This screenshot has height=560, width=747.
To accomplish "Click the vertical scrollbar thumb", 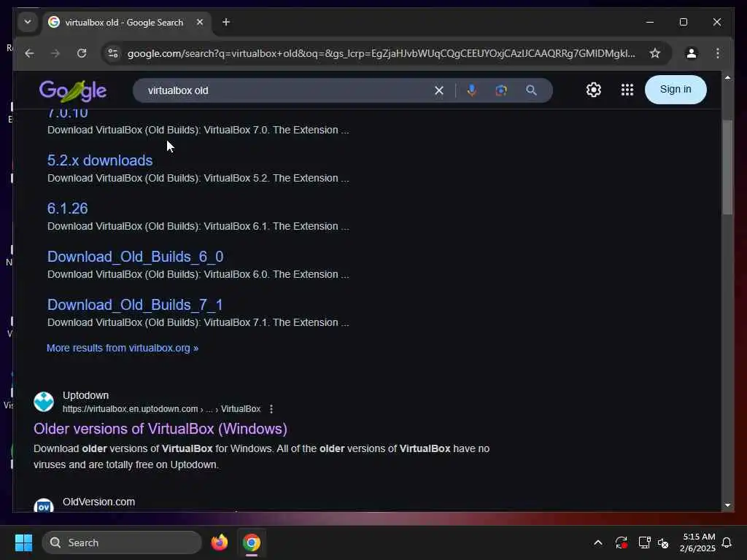I will pyautogui.click(x=727, y=167).
